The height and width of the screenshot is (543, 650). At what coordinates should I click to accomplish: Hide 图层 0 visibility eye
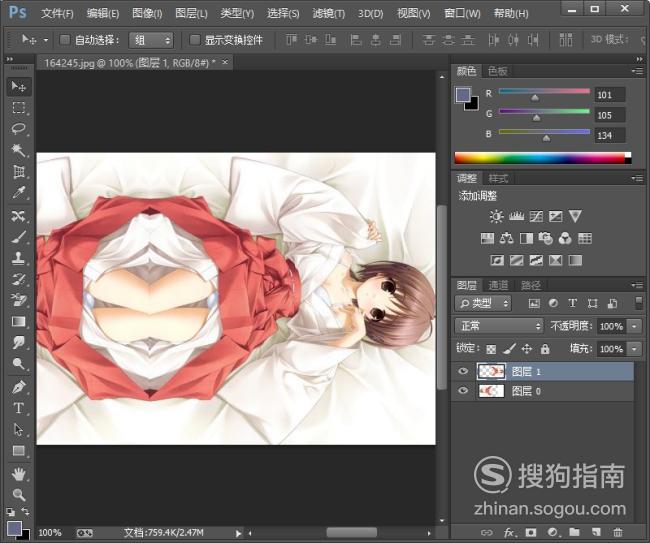[463, 390]
